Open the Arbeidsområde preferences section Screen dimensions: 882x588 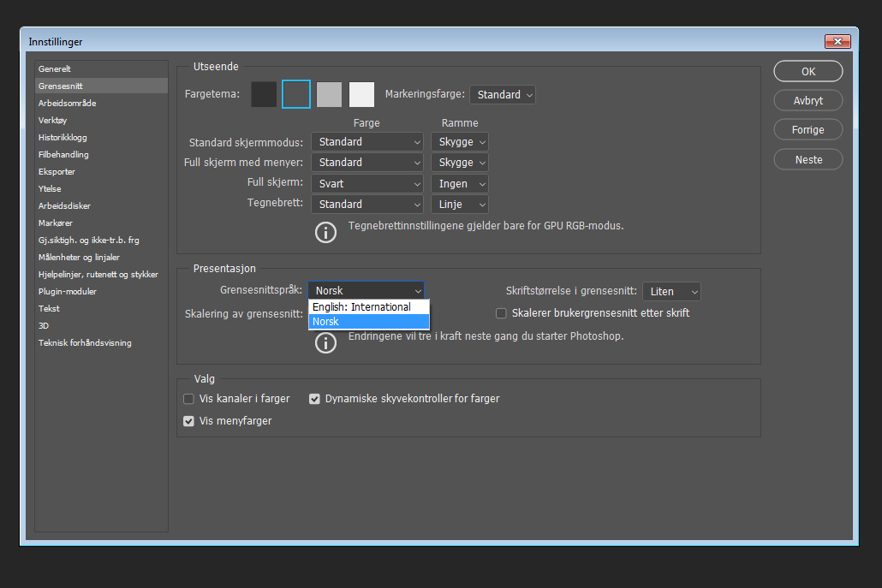(x=101, y=103)
